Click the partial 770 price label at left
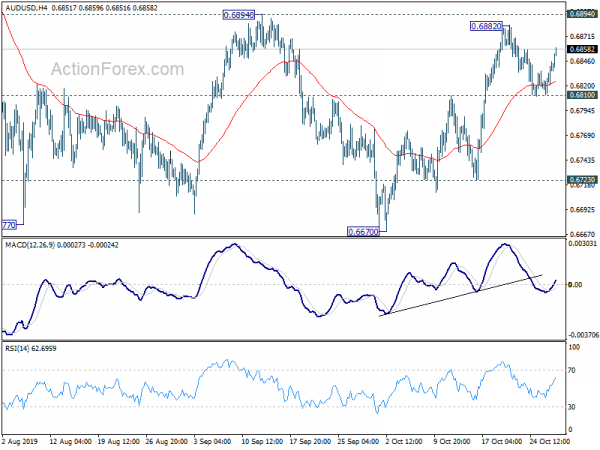600x450 pixels. tap(9, 225)
